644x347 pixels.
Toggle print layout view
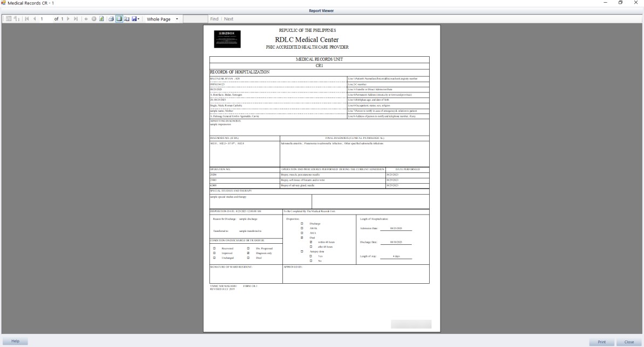pos(119,19)
